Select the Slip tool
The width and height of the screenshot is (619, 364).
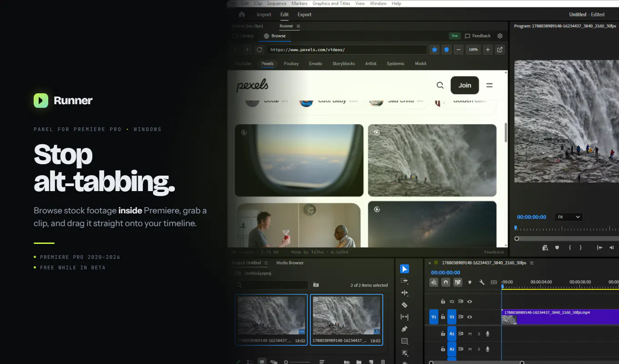(x=405, y=317)
